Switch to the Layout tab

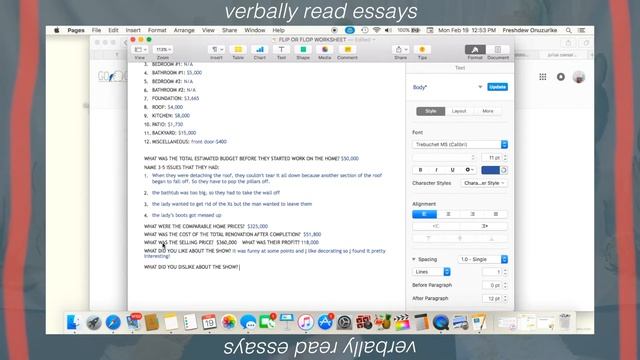click(459, 111)
